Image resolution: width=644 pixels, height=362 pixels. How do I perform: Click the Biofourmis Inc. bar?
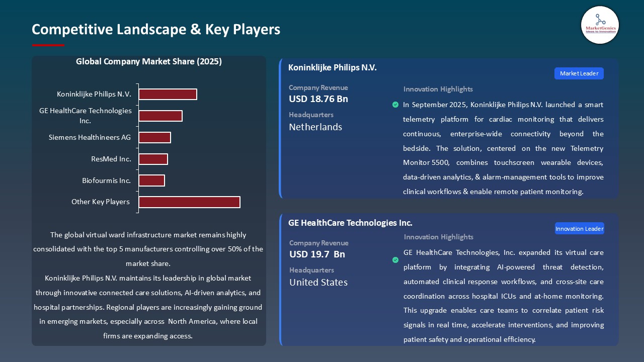[x=152, y=180]
